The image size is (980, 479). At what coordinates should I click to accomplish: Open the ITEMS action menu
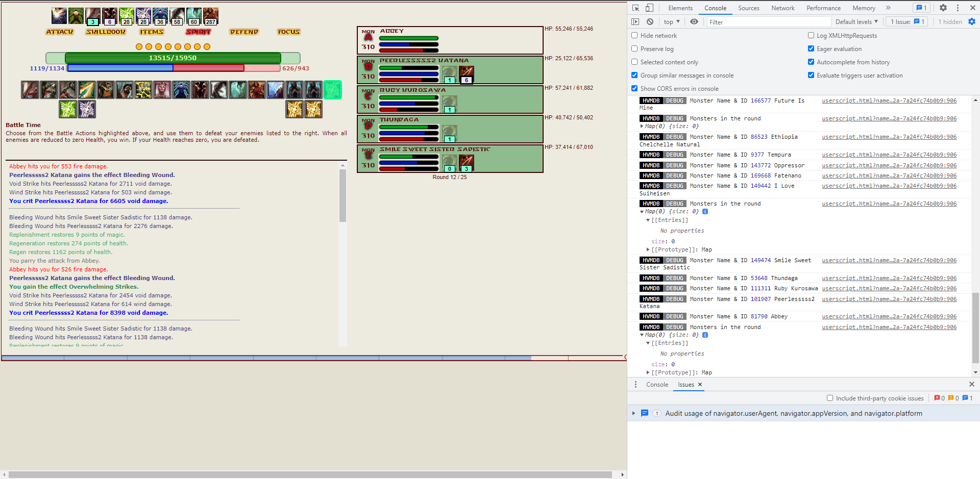point(152,32)
